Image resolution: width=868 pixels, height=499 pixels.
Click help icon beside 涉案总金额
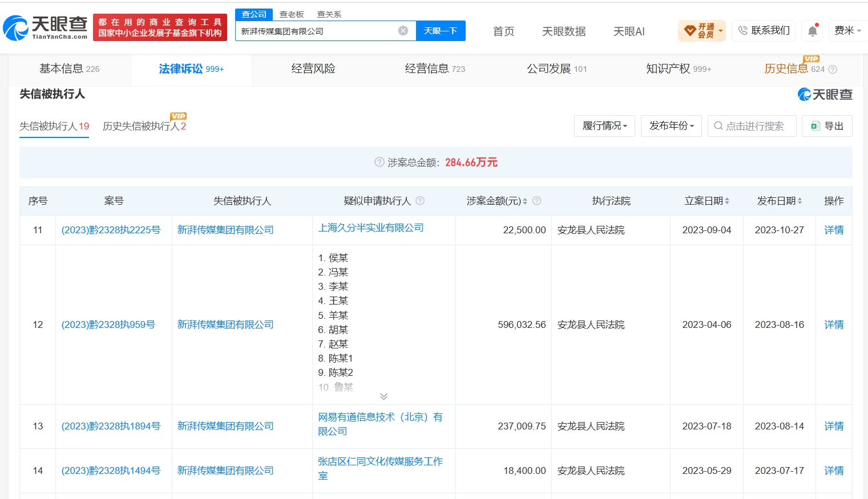point(379,162)
